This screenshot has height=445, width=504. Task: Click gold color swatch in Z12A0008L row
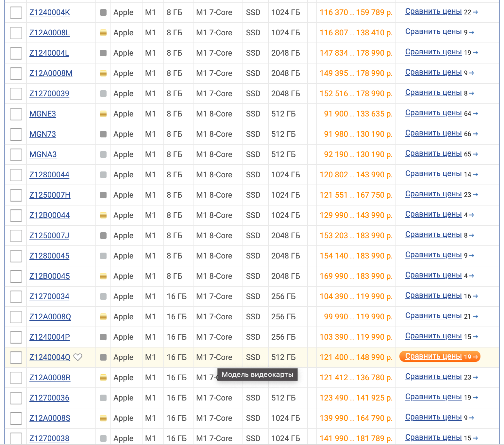point(103,33)
